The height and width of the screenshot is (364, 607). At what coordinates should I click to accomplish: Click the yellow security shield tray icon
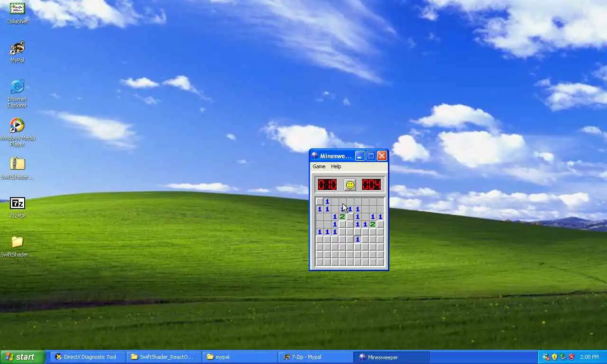pos(554,357)
